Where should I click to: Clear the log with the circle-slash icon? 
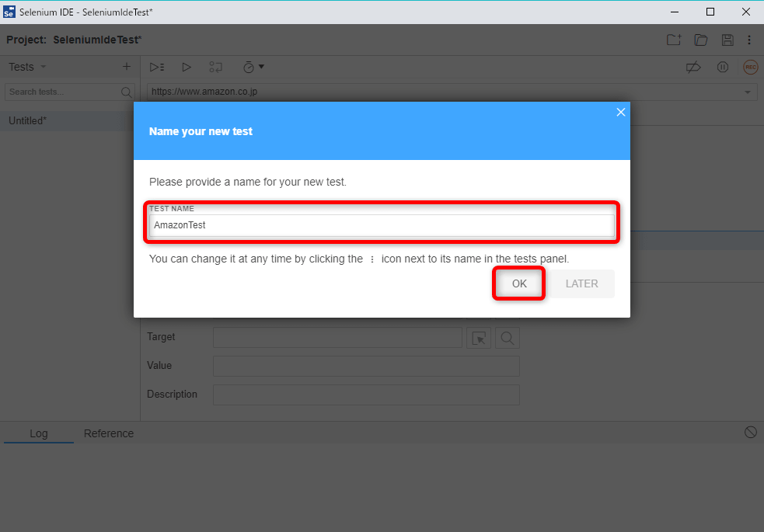click(x=750, y=432)
